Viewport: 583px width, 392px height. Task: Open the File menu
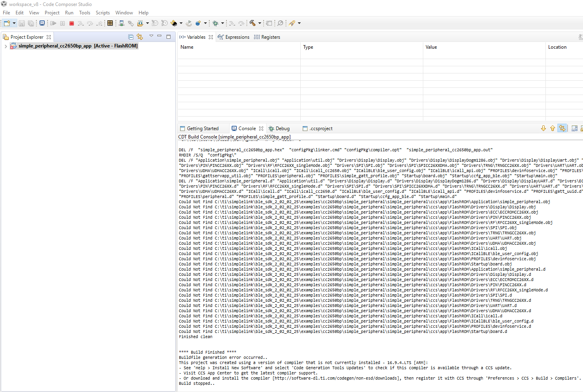6,13
